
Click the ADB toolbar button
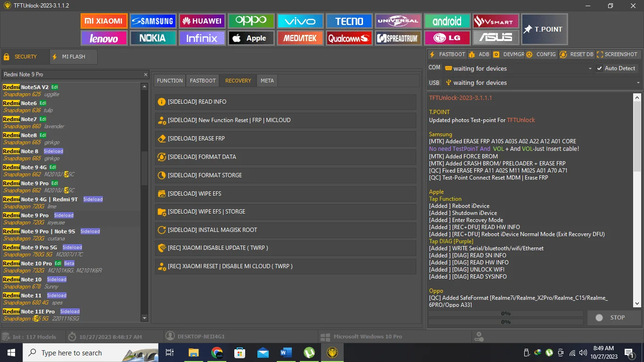[479, 55]
